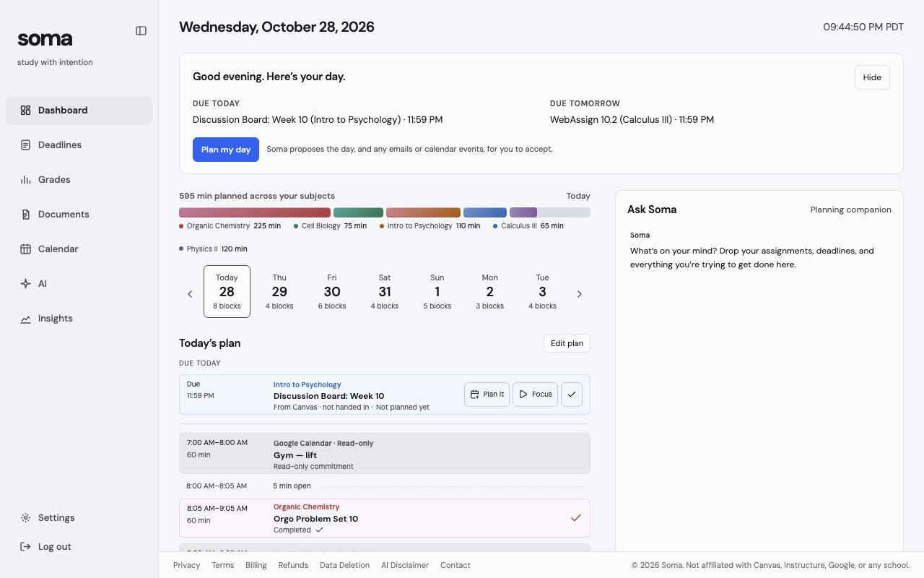Open the Data Deletion footer link
Image resolution: width=924 pixels, height=578 pixels.
coord(344,565)
